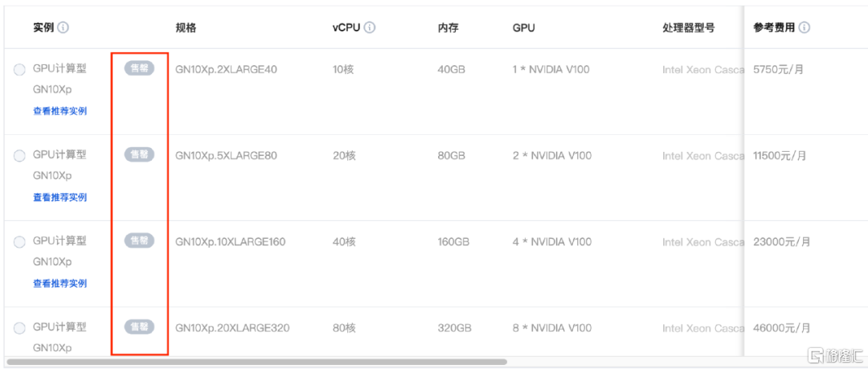
Task: Select radio button for GN10Xp.10XLARGE160 instance
Action: 19,242
